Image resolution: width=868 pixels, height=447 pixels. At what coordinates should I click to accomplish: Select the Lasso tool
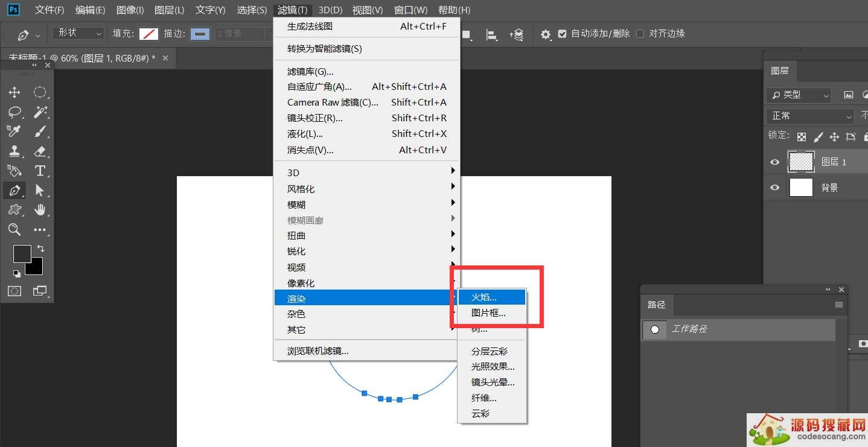pos(14,112)
